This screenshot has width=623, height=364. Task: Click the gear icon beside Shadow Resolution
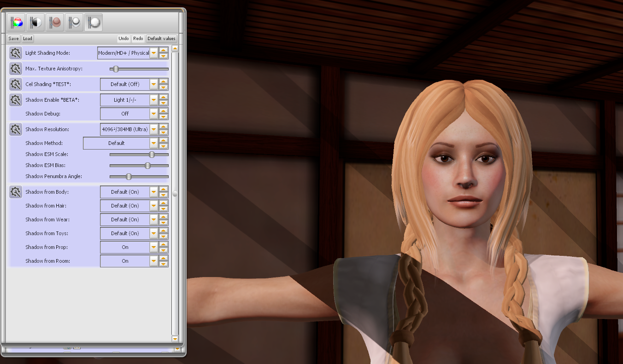pyautogui.click(x=16, y=129)
